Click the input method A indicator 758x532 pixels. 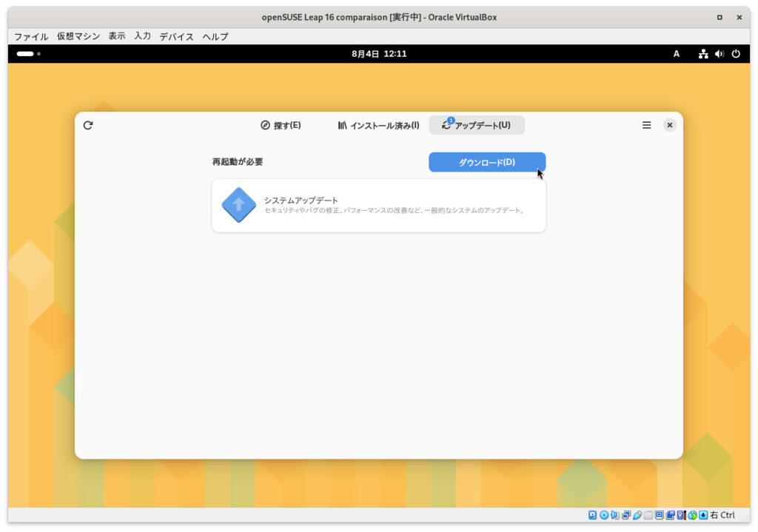677,53
